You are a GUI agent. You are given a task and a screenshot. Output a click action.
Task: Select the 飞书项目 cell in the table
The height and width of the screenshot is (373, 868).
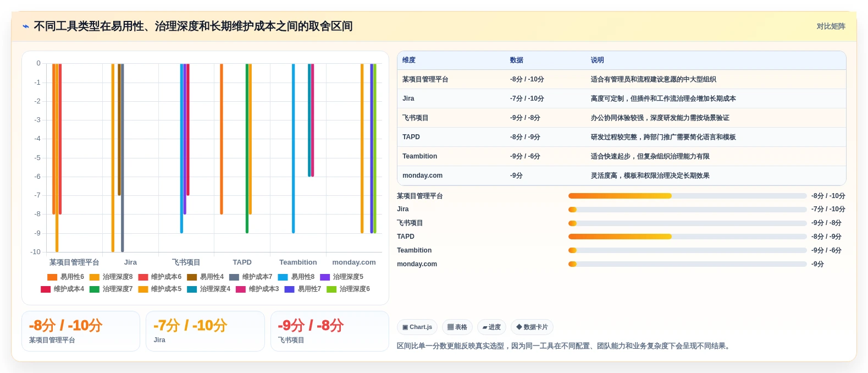click(416, 118)
